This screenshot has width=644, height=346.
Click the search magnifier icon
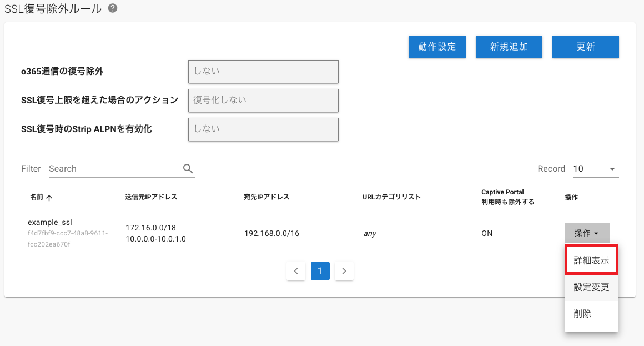pyautogui.click(x=188, y=168)
